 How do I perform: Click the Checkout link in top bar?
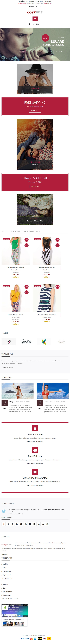31,1
